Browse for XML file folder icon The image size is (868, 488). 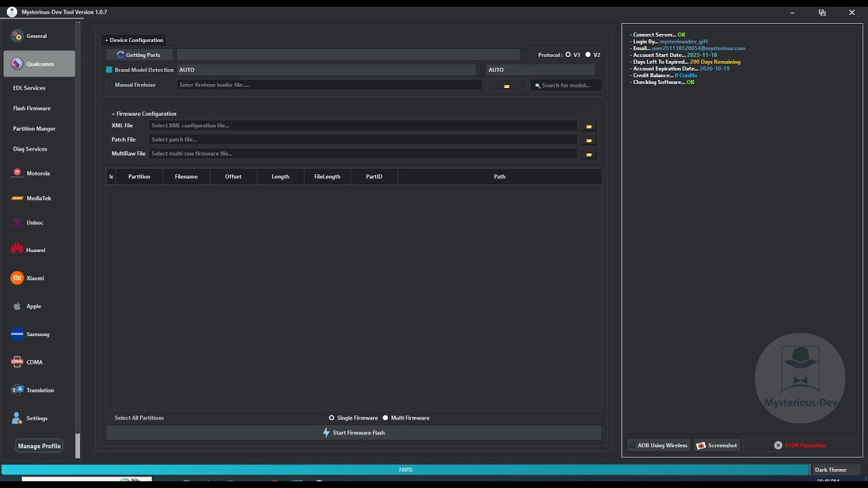pos(589,126)
